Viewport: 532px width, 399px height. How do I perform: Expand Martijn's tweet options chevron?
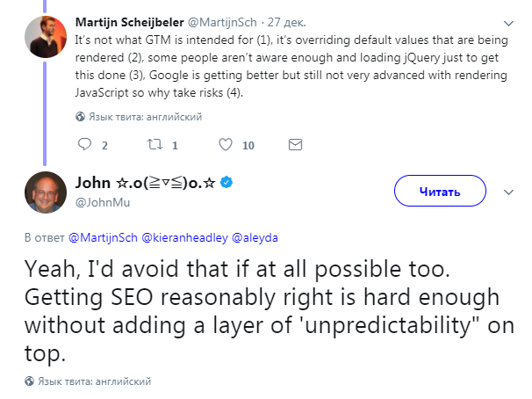click(x=508, y=22)
